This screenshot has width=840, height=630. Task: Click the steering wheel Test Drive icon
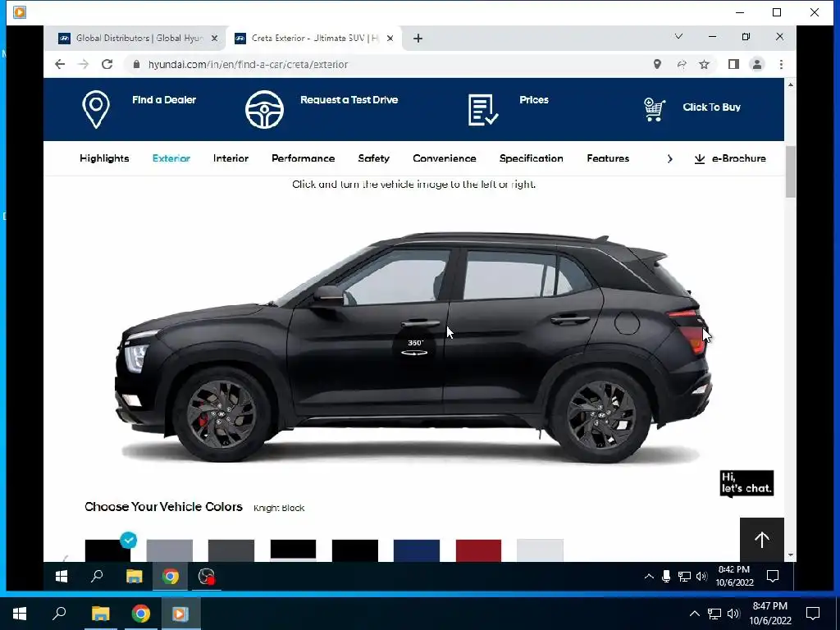pos(264,109)
